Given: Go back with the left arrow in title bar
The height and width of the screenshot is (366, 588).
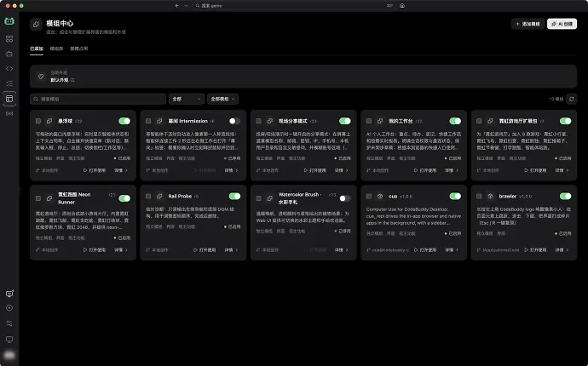Looking at the screenshot, I should tap(177, 6).
